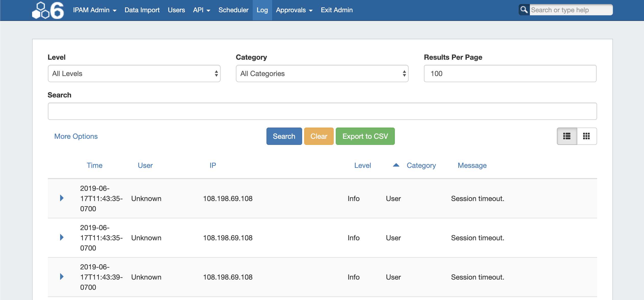The image size is (644, 300).
Task: Open the All Categories dropdown
Action: coord(322,73)
